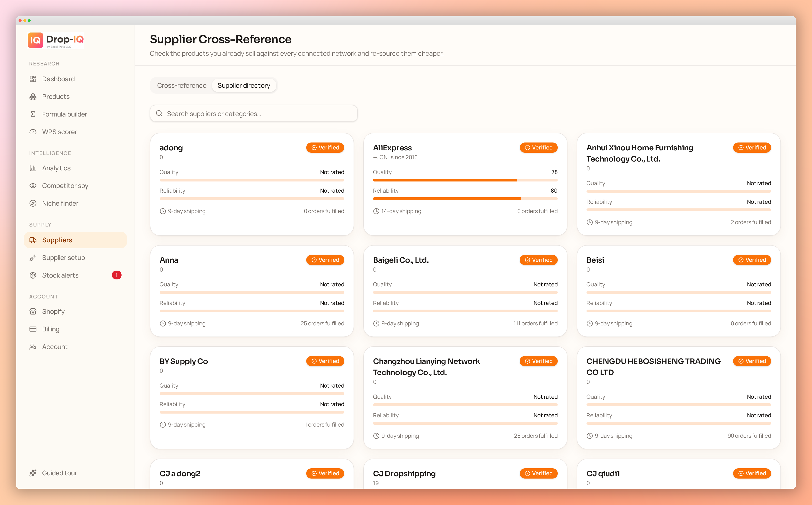This screenshot has width=812, height=505.
Task: Click Verified badge on AliExpress card
Action: 538,148
